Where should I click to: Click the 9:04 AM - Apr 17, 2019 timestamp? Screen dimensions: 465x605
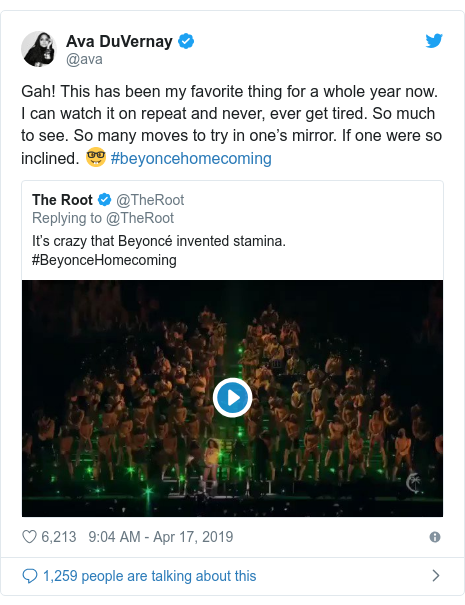point(161,537)
